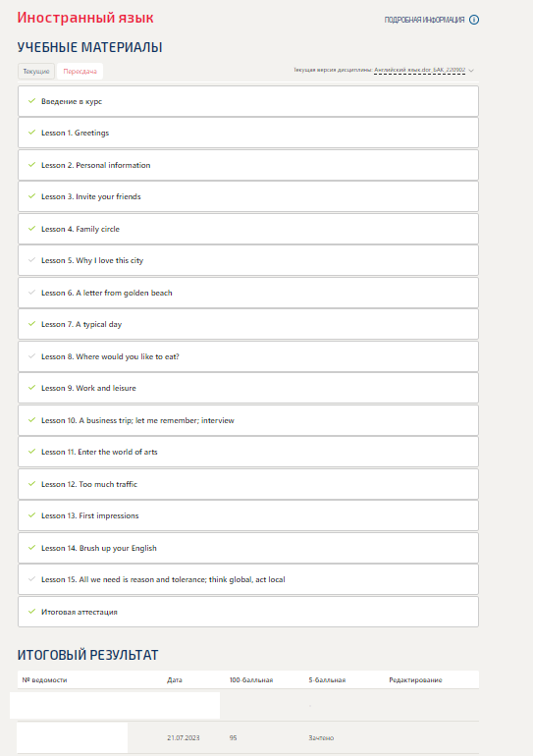
Task: Click the Lesson 3. Invite your friends row
Action: (248, 196)
